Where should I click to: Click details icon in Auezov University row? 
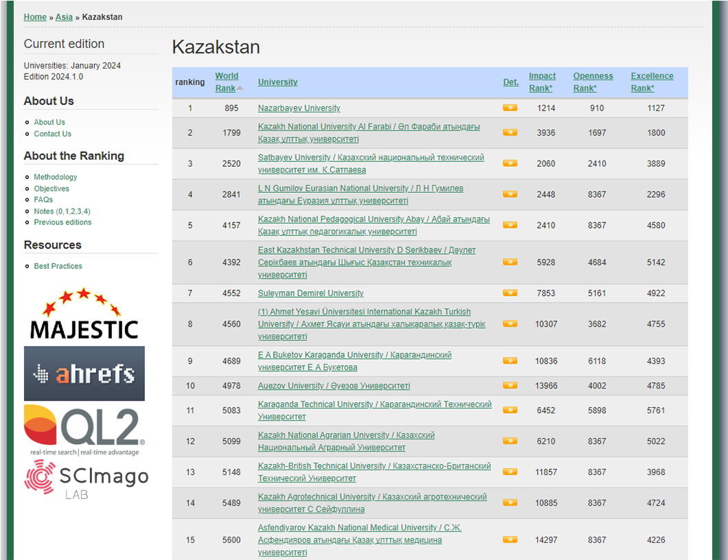(x=510, y=386)
